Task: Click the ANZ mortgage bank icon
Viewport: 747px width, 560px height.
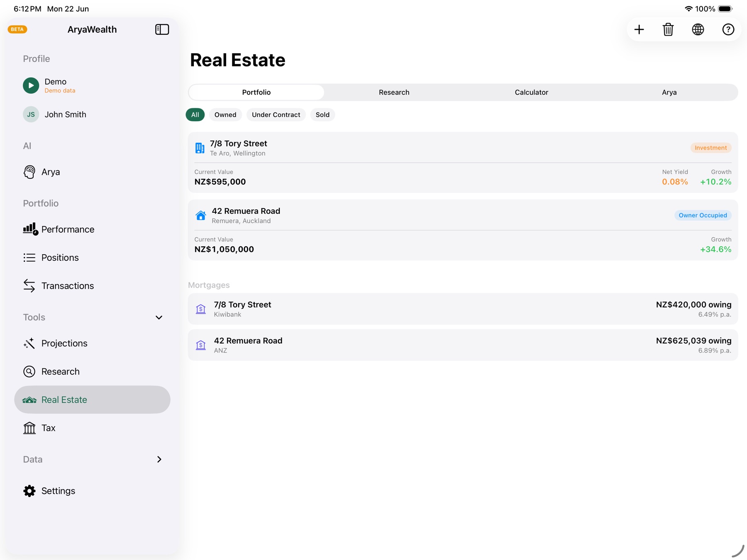Action: (201, 345)
